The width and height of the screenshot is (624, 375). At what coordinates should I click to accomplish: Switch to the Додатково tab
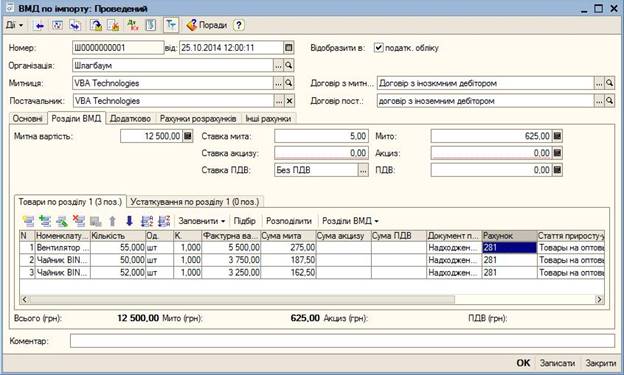(x=130, y=119)
